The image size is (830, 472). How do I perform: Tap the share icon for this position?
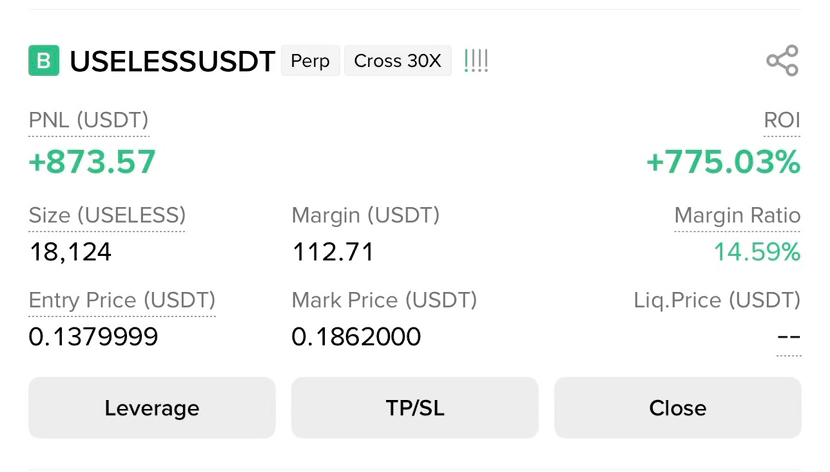tap(782, 60)
